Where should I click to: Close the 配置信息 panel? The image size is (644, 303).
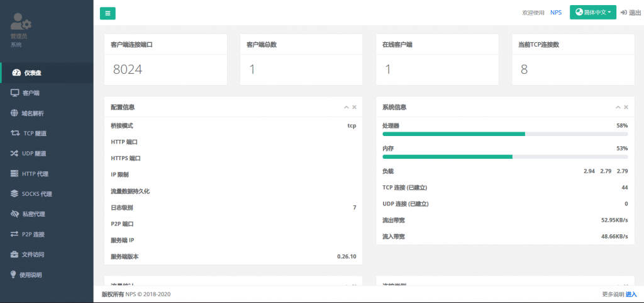354,107
